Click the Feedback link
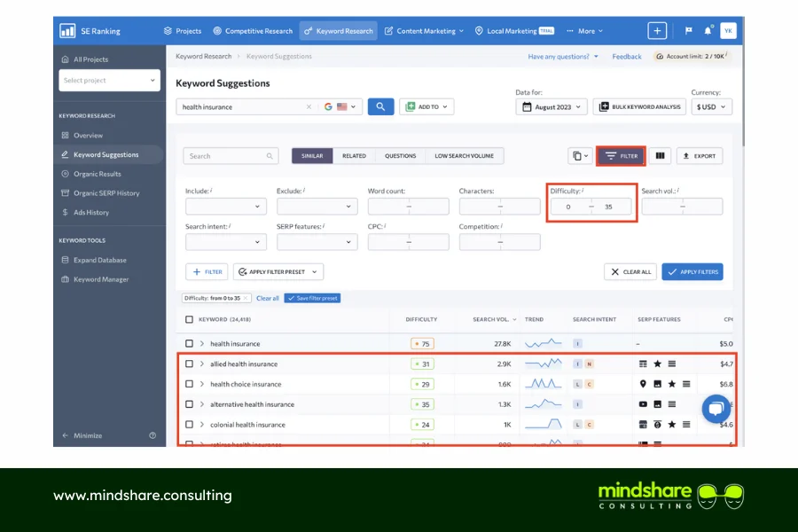Viewport: 798px width, 532px height. point(627,57)
